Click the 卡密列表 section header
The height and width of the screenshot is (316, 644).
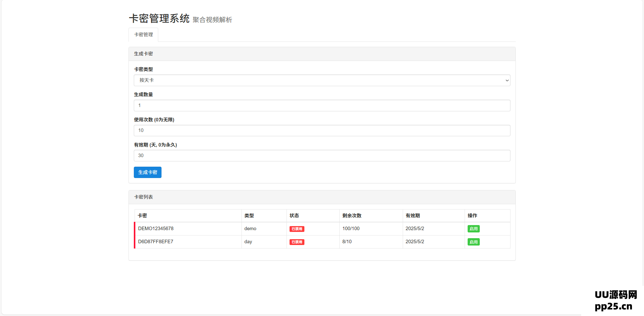pyautogui.click(x=143, y=197)
